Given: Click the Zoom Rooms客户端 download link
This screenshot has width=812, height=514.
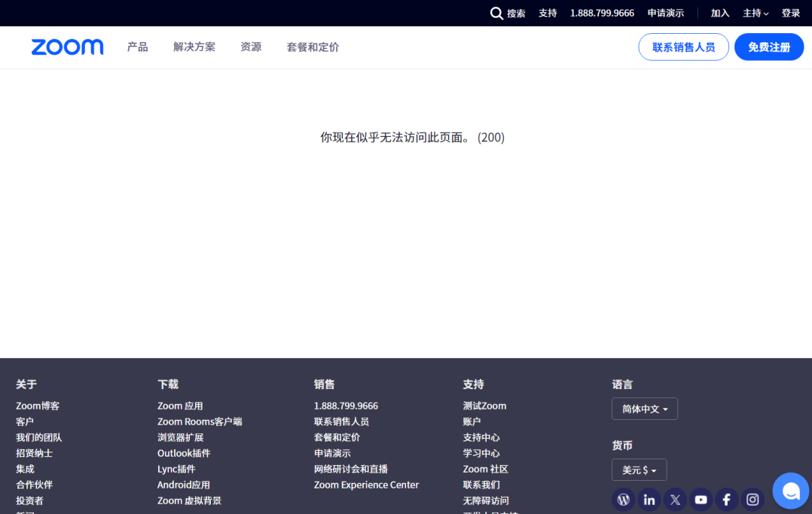Looking at the screenshot, I should point(200,421).
